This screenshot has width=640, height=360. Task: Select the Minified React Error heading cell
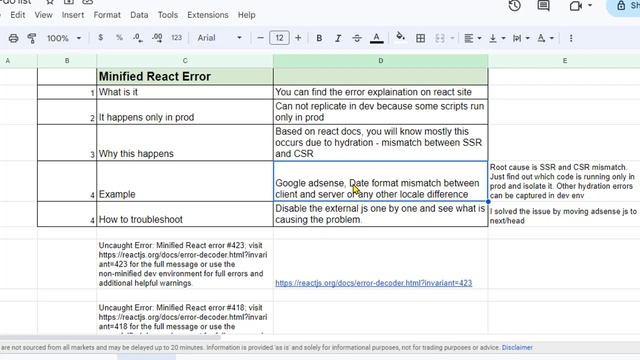(185, 76)
